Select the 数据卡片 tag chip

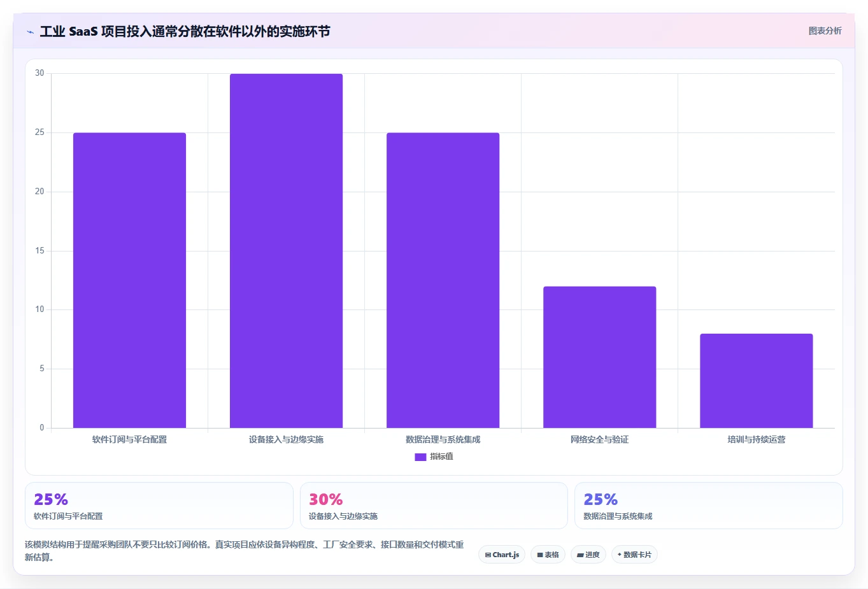click(634, 555)
